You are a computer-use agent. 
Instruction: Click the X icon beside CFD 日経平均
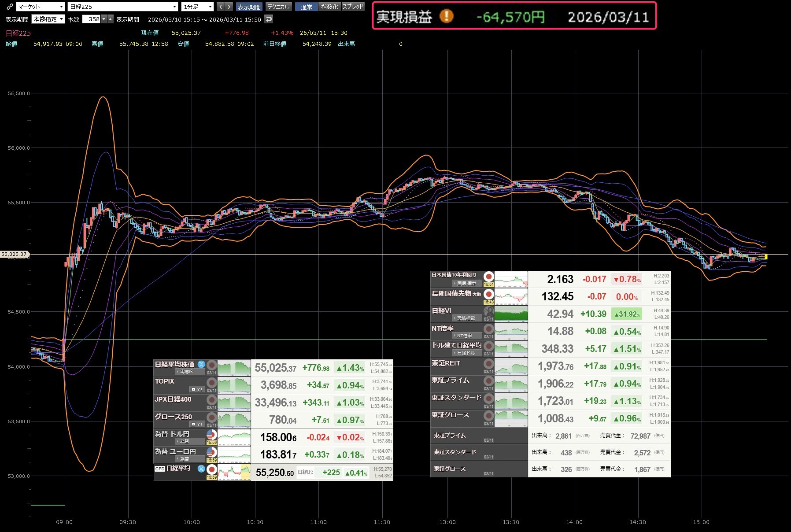[x=201, y=469]
